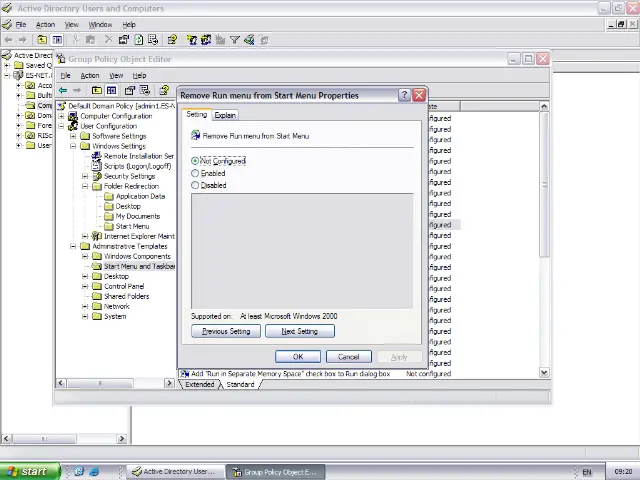Toggle Show/Hide Console Tree in Active Directory toolbar
The image size is (640, 480).
pyautogui.click(x=57, y=40)
